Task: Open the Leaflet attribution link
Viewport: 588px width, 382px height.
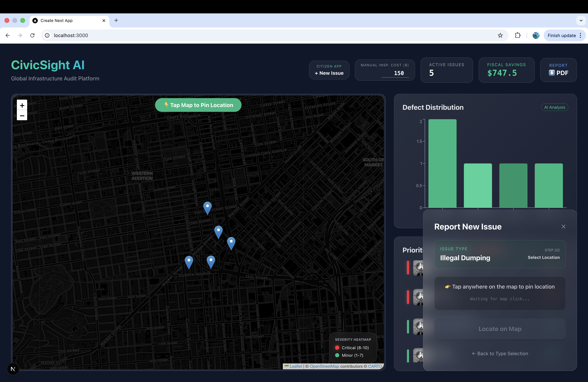Action: click(296, 366)
